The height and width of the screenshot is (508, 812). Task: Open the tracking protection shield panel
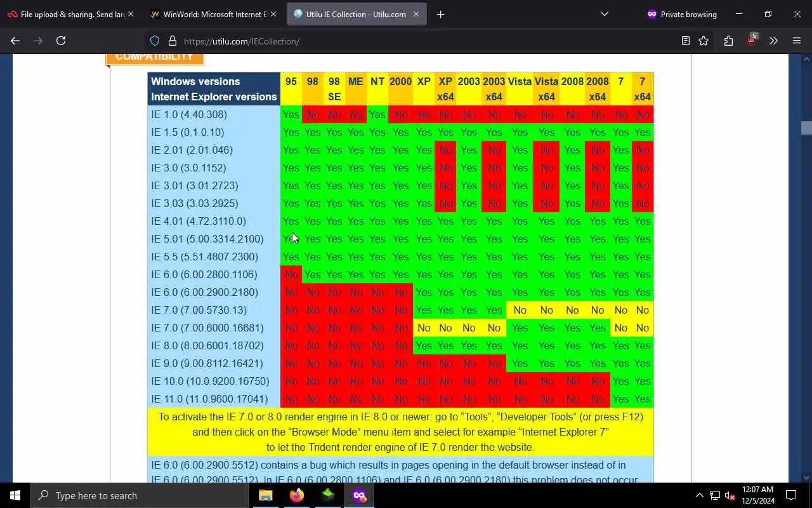(x=155, y=41)
